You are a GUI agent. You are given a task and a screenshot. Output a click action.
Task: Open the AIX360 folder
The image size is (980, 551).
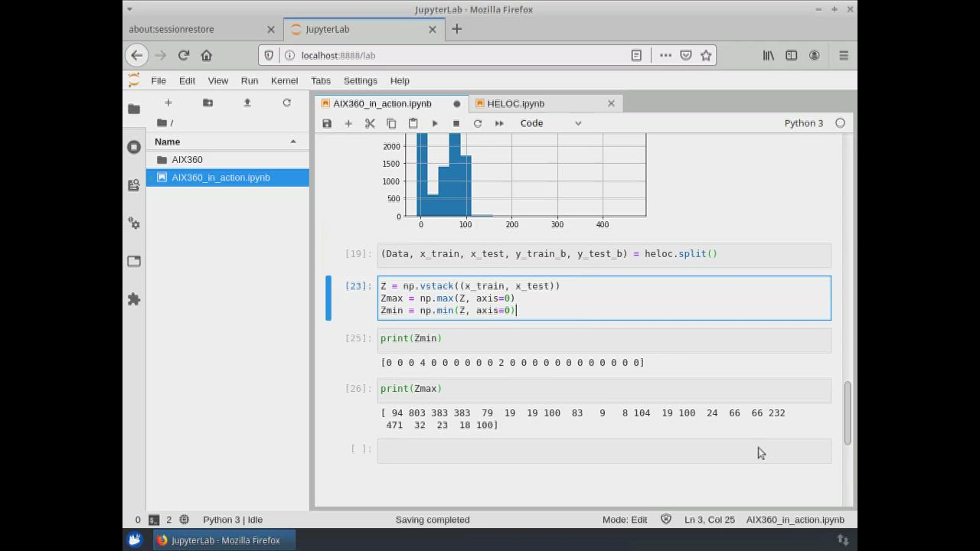187,160
